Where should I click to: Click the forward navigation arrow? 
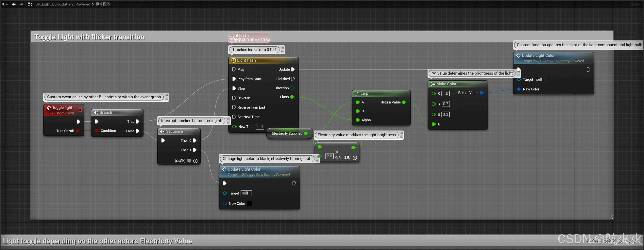[x=22, y=4]
